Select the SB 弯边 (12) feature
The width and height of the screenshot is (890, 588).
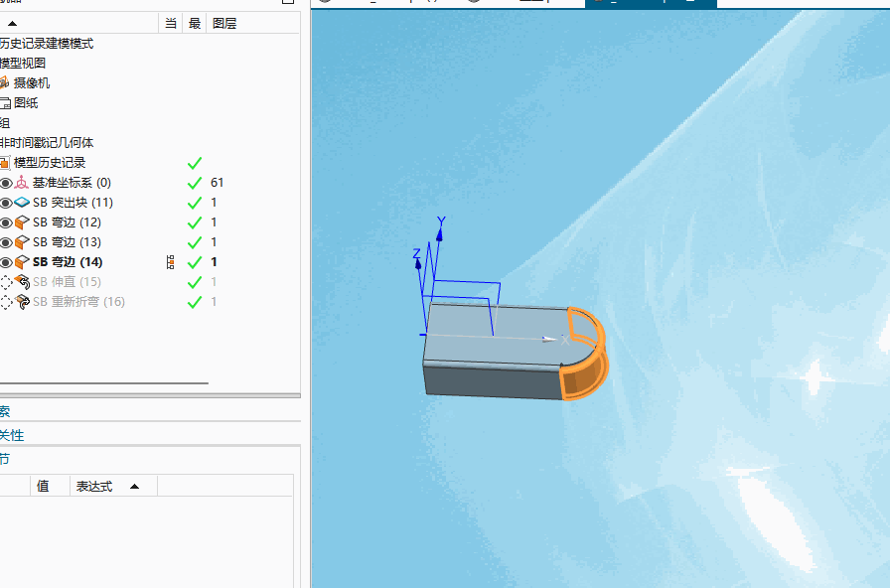67,222
